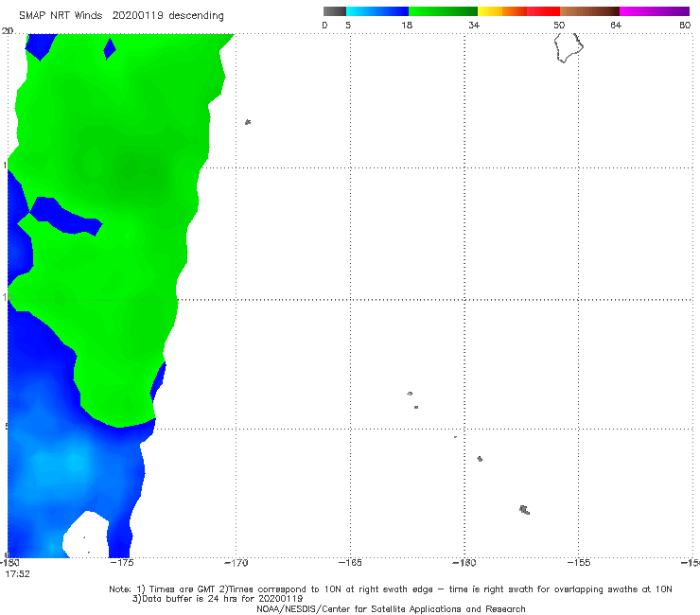Click the magenta-purple segment of the colorbar
700x615 pixels.
tap(655, 11)
